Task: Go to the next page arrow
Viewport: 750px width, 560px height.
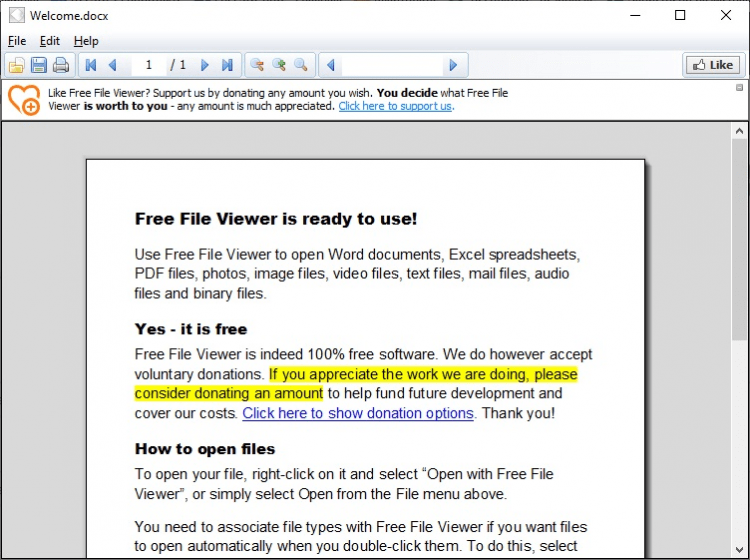Action: click(x=205, y=65)
